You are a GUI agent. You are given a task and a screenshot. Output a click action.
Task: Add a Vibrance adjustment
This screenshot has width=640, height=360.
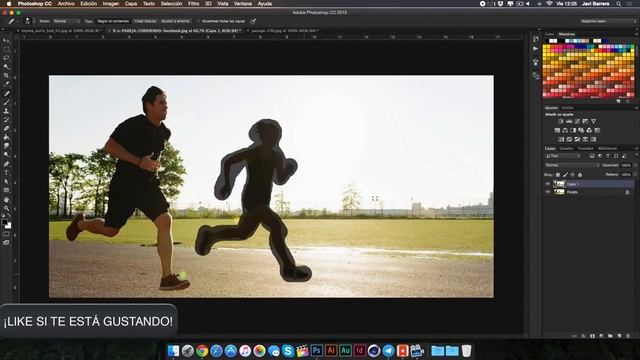593,121
